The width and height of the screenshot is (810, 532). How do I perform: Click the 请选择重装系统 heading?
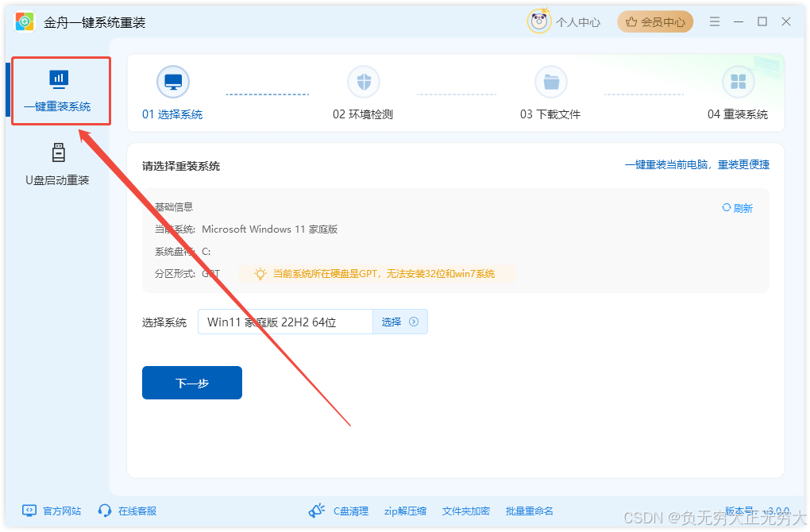pyautogui.click(x=181, y=166)
